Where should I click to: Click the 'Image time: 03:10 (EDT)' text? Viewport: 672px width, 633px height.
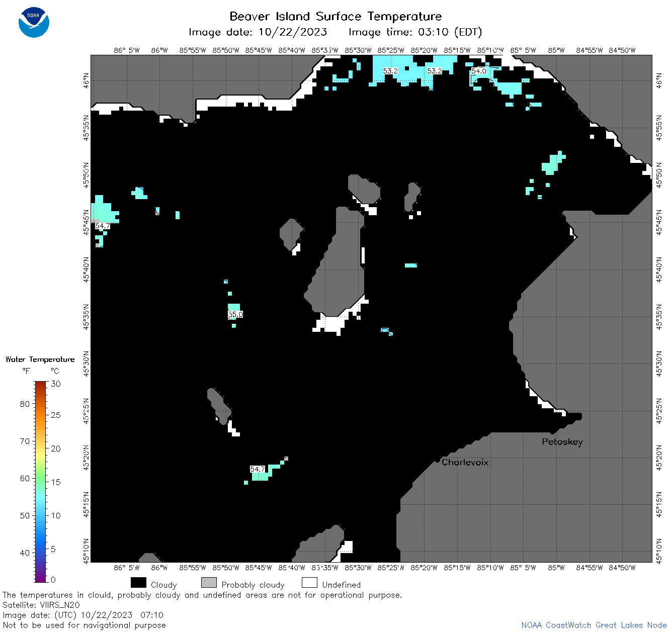(415, 32)
